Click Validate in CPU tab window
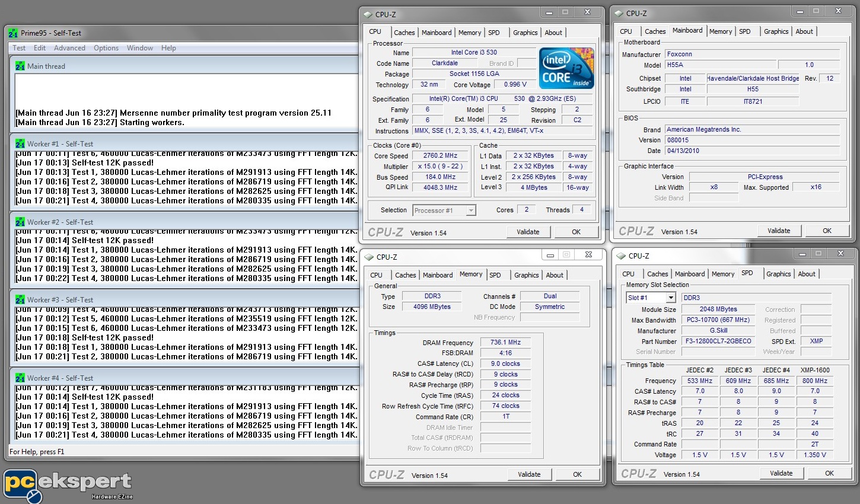 click(528, 232)
